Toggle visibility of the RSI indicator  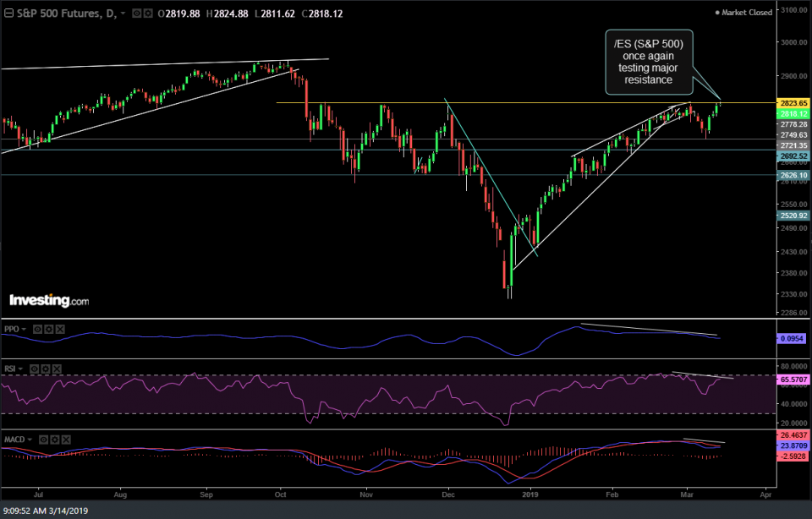click(35, 369)
